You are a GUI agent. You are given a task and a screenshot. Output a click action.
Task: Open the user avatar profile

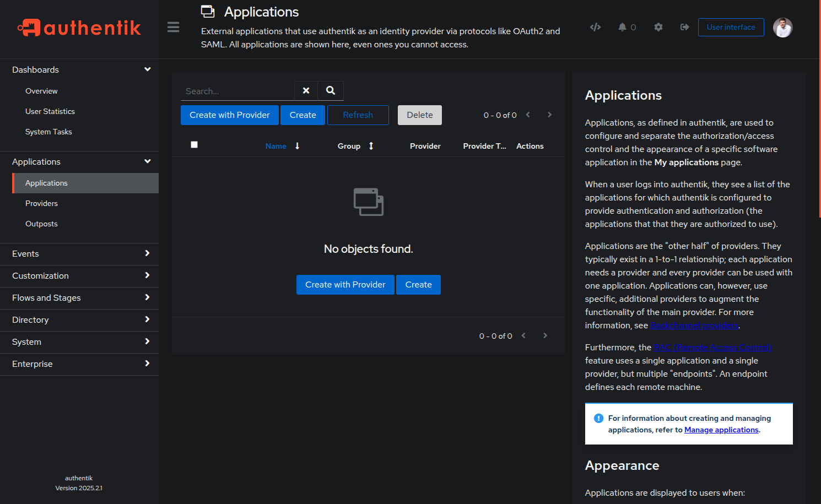coord(782,28)
